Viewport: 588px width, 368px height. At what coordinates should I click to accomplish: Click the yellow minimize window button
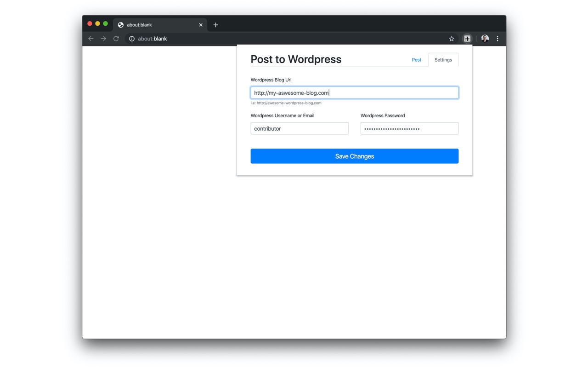click(97, 23)
